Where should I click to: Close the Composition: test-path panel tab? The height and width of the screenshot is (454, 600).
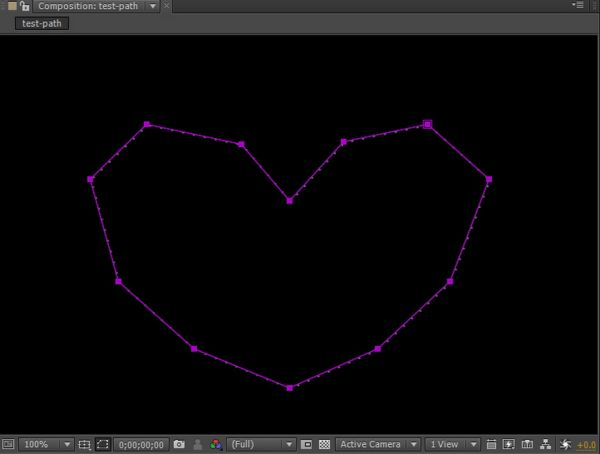166,6
